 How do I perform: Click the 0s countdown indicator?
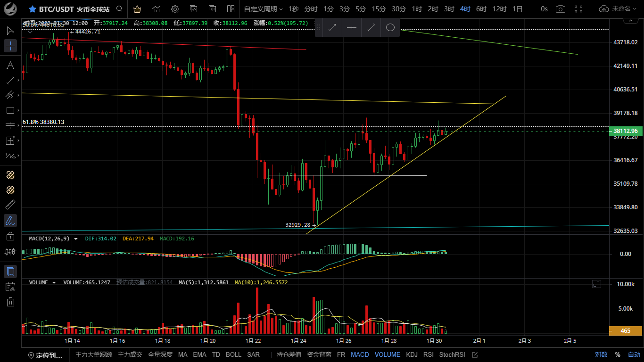coord(544,9)
